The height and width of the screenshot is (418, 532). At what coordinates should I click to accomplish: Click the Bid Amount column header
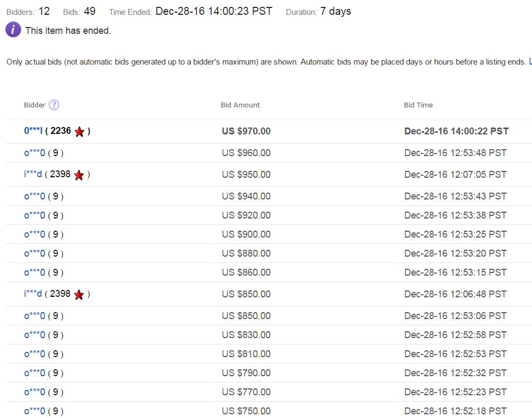point(240,105)
